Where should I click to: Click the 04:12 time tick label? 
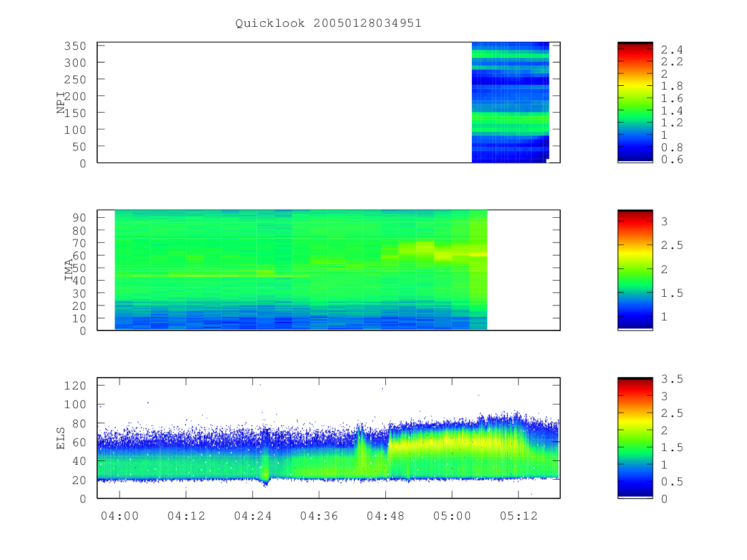point(186,516)
